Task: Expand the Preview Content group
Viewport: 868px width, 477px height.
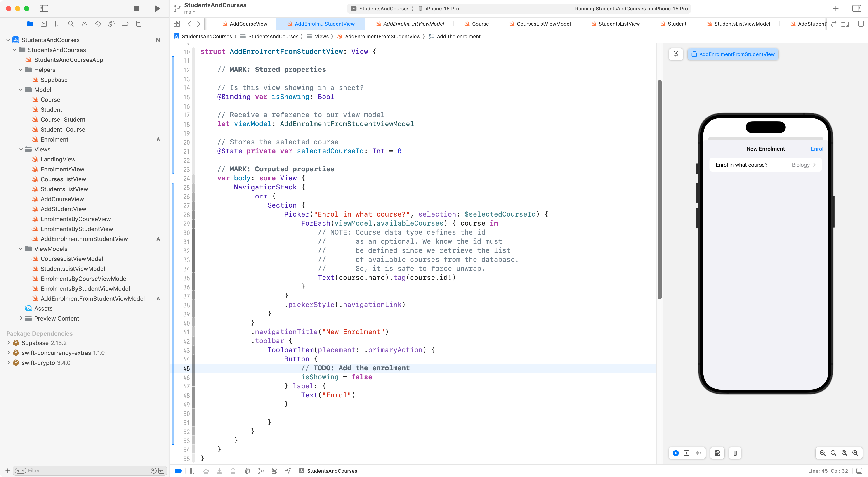Action: click(x=21, y=318)
